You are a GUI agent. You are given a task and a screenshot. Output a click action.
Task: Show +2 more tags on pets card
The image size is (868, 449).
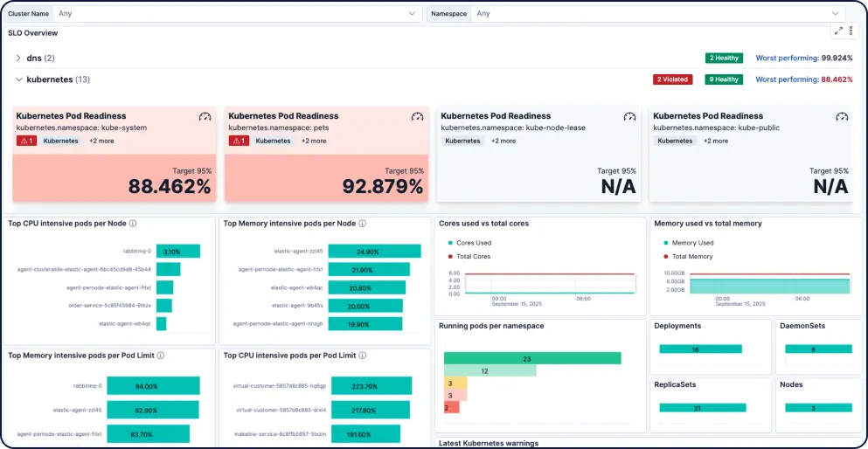tap(314, 141)
